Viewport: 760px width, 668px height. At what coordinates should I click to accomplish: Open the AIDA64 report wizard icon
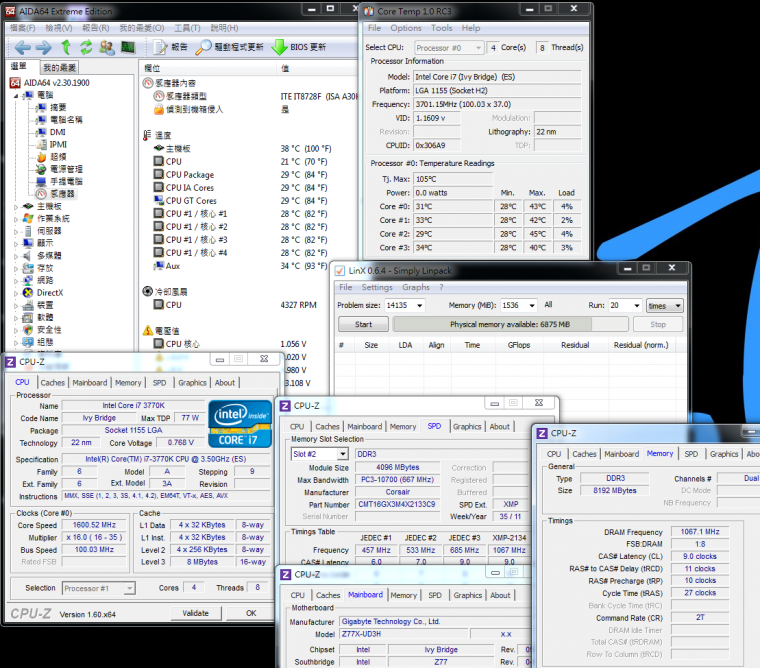161,47
